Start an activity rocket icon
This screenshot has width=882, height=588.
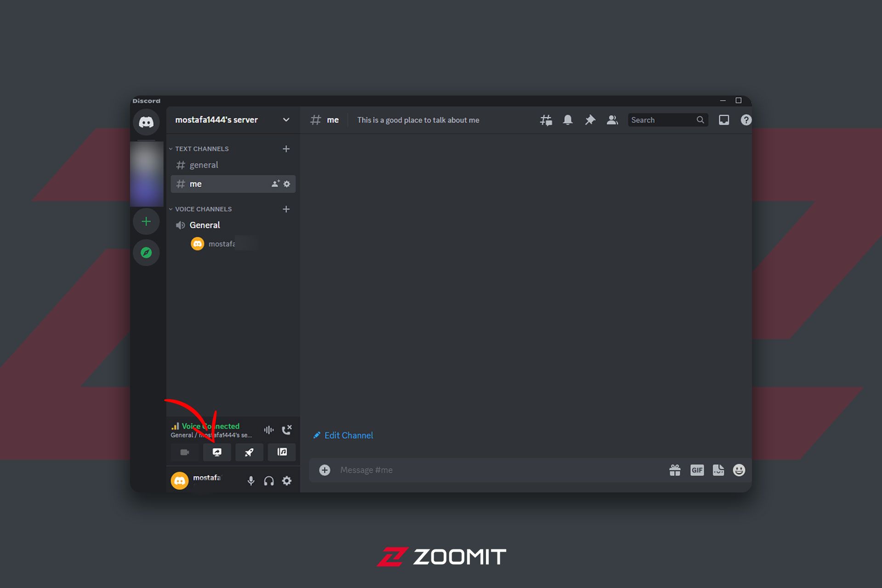coord(249,452)
